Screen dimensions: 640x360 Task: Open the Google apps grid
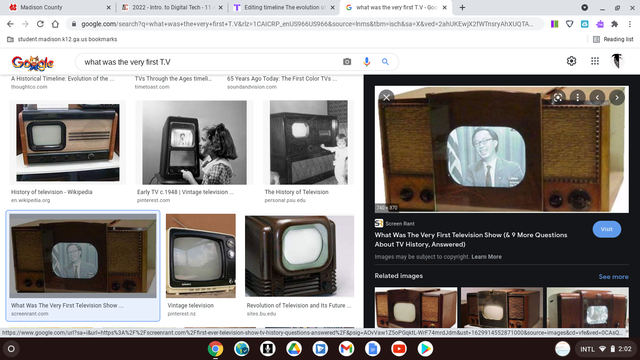(x=595, y=61)
